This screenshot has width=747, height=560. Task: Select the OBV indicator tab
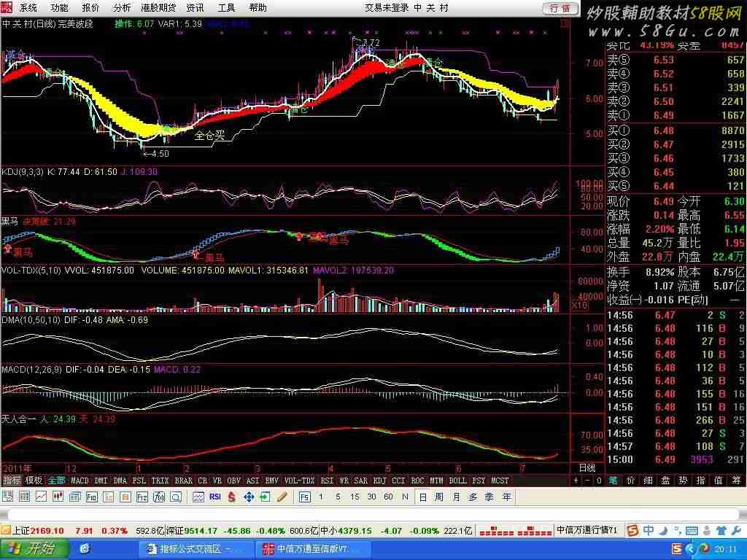(x=233, y=481)
